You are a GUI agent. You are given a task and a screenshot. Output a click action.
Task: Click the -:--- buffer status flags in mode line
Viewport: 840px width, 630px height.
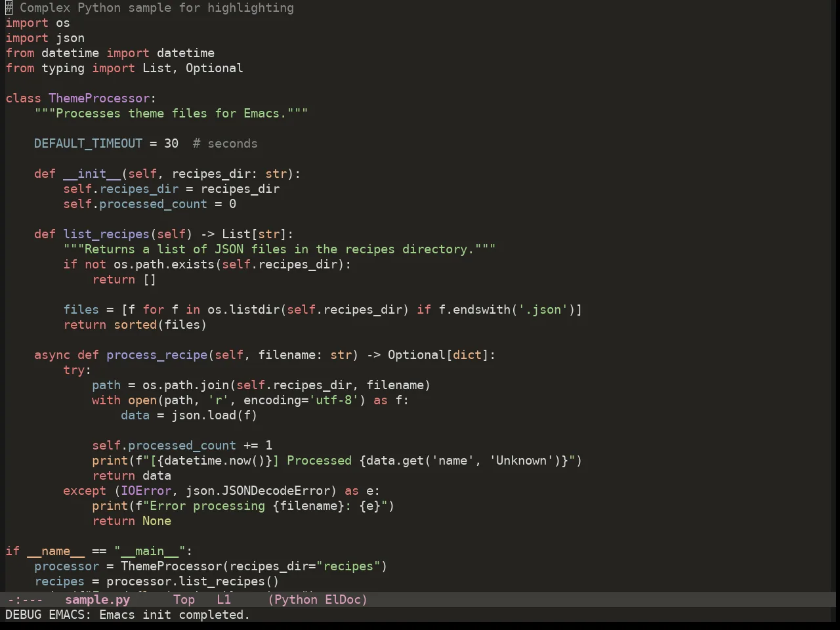(25, 600)
